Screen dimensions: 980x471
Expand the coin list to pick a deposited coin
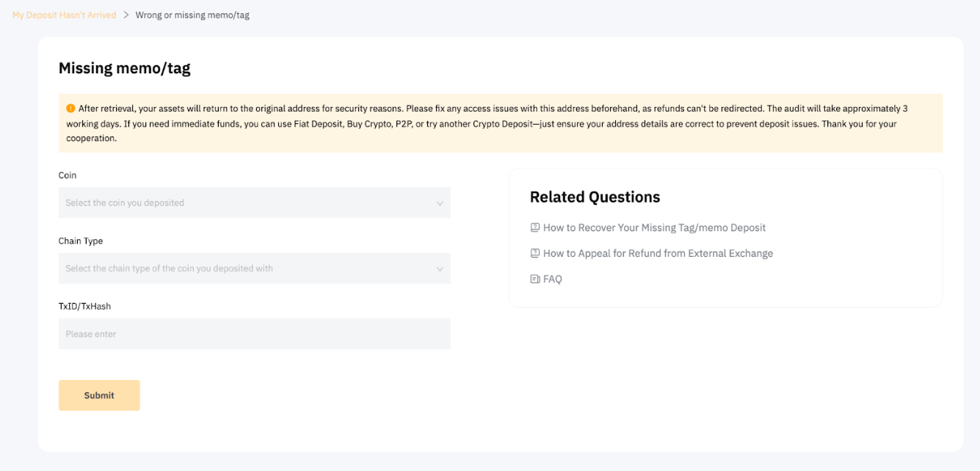tap(254, 202)
